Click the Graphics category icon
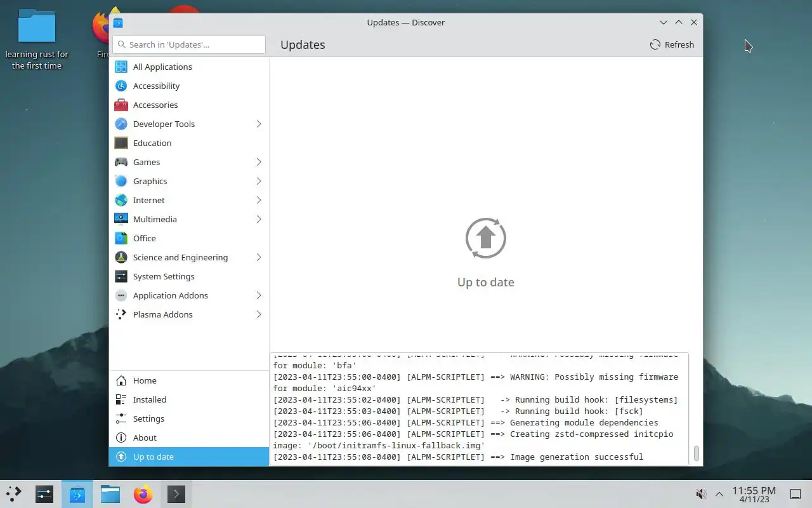812x508 pixels. click(x=121, y=181)
